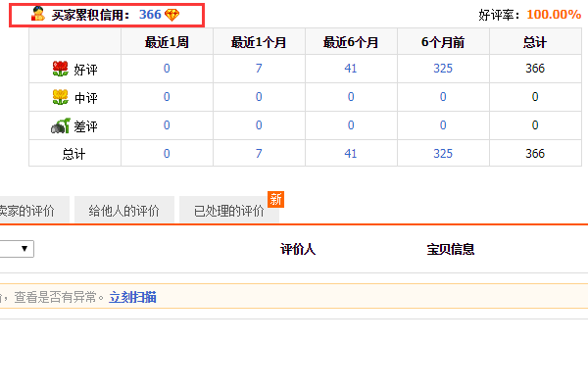Click the 最近1周 column header

167,42
